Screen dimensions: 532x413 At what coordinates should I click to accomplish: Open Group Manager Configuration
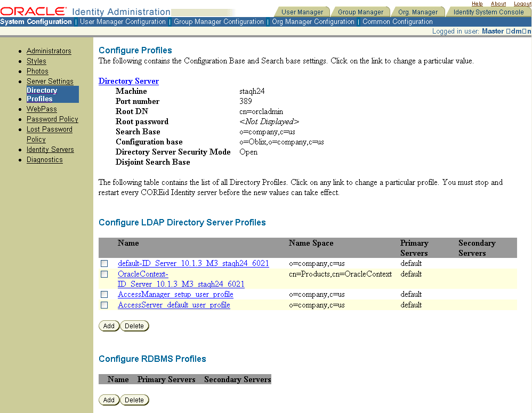219,22
